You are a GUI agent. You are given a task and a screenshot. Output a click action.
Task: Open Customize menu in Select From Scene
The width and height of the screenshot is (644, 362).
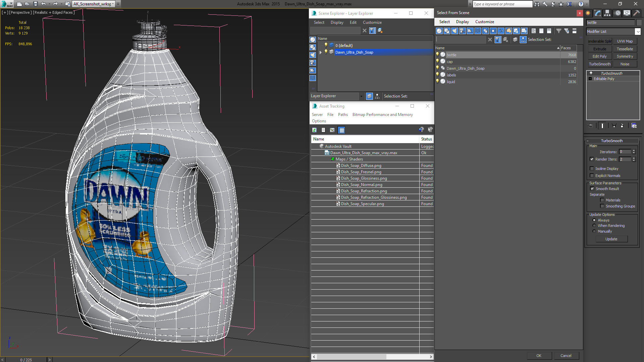tap(484, 22)
